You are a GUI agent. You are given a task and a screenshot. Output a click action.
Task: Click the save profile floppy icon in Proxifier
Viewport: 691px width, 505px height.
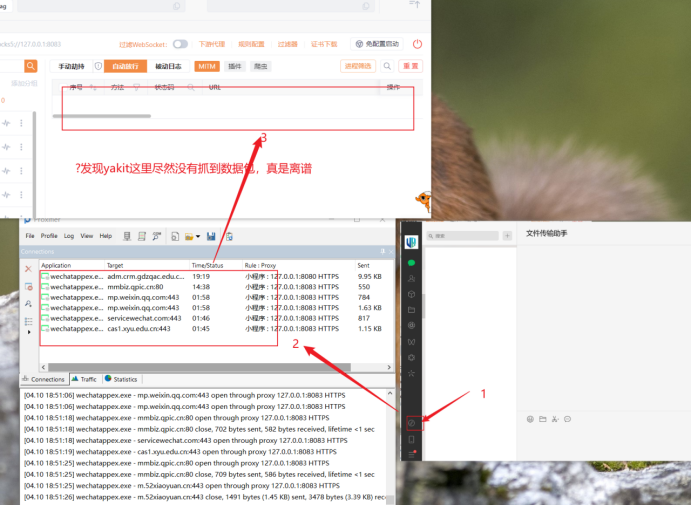[x=211, y=237]
